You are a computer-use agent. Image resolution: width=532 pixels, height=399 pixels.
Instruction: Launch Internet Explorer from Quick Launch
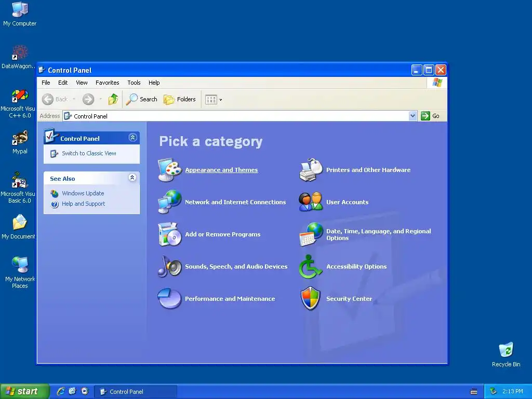pyautogui.click(x=61, y=391)
